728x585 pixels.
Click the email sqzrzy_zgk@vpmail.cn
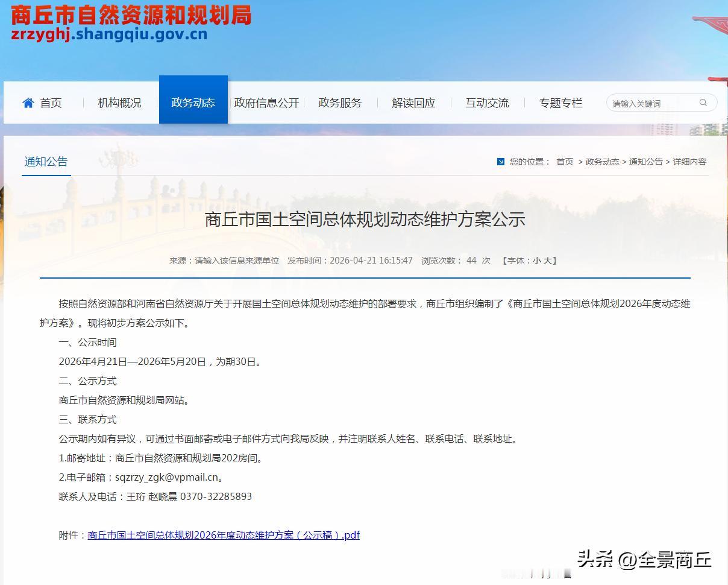(x=167, y=477)
